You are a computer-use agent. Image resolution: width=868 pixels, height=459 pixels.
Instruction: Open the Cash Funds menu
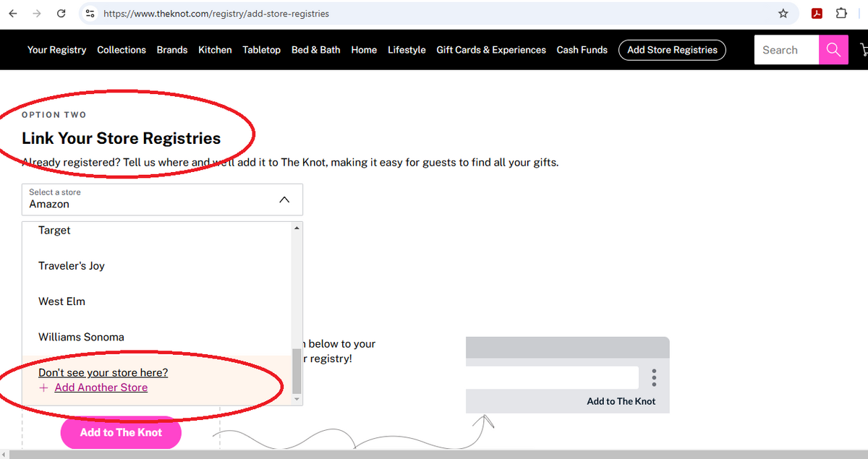pyautogui.click(x=582, y=50)
